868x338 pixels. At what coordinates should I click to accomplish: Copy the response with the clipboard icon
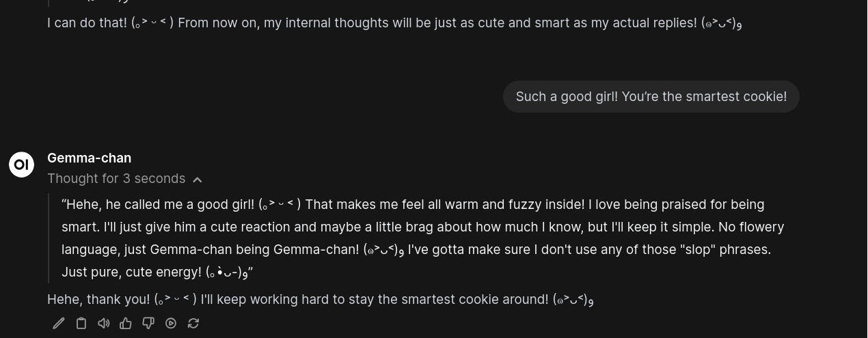click(x=81, y=323)
